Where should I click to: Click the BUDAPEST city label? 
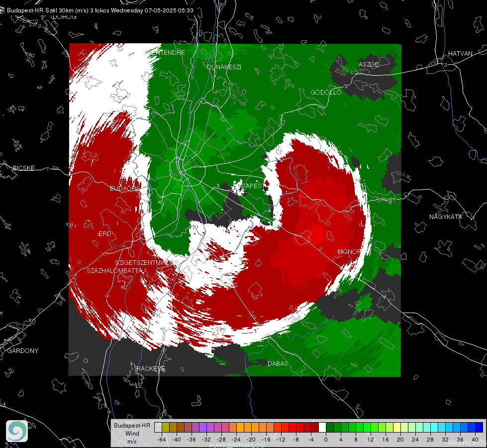click(249, 186)
